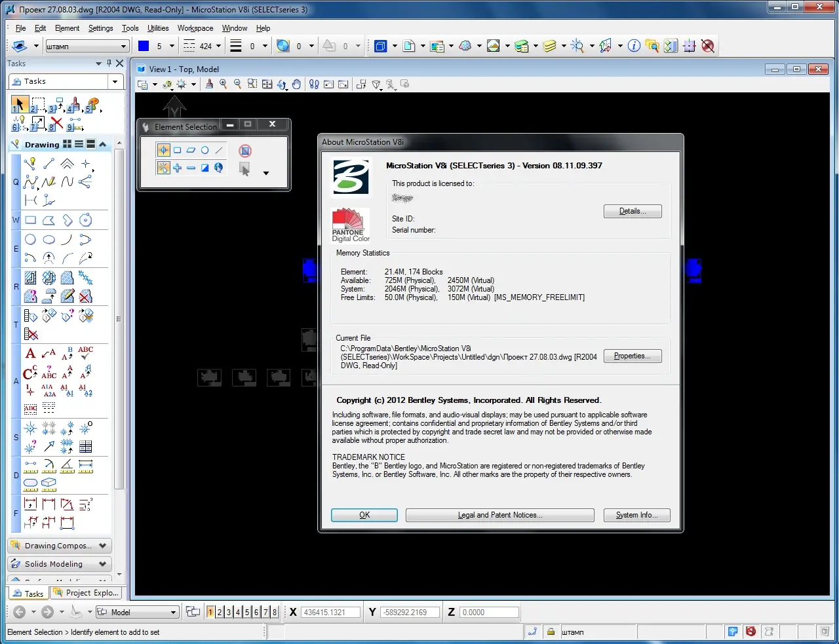Screen dimensions: 839x644
Task: Toggle view number 5 button
Action: tap(247, 612)
